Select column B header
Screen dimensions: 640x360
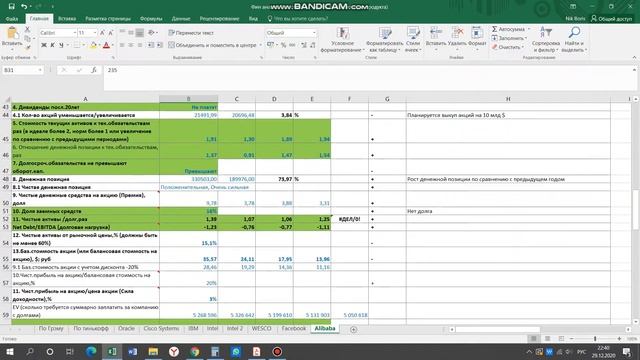point(189,99)
